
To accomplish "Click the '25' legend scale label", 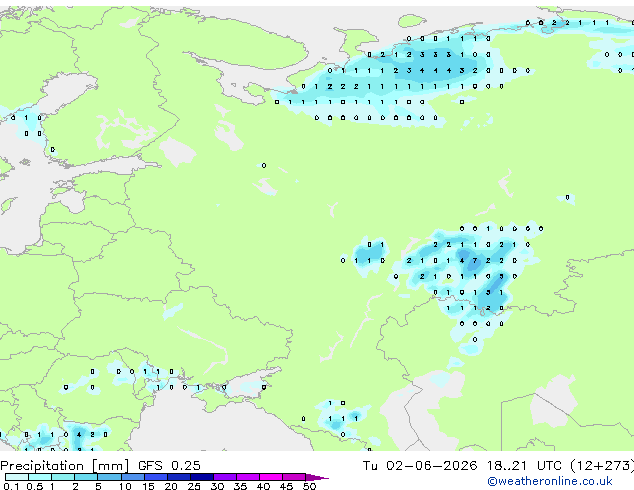I will (x=194, y=486).
